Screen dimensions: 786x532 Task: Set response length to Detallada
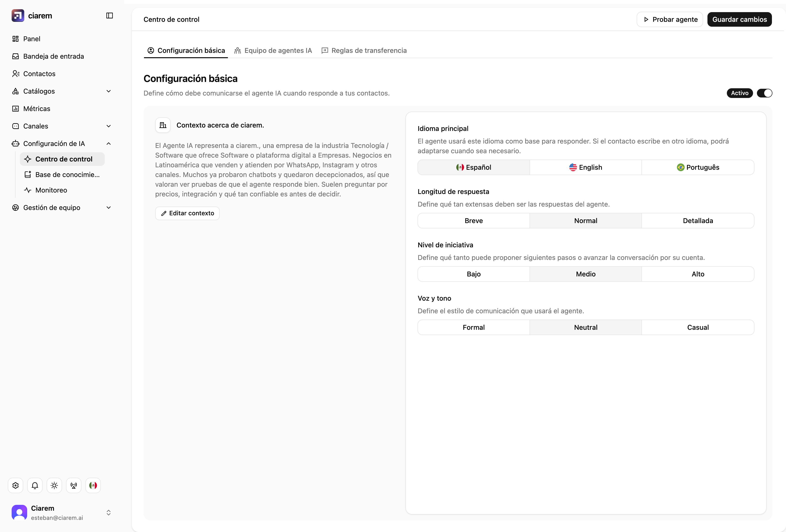coord(698,220)
